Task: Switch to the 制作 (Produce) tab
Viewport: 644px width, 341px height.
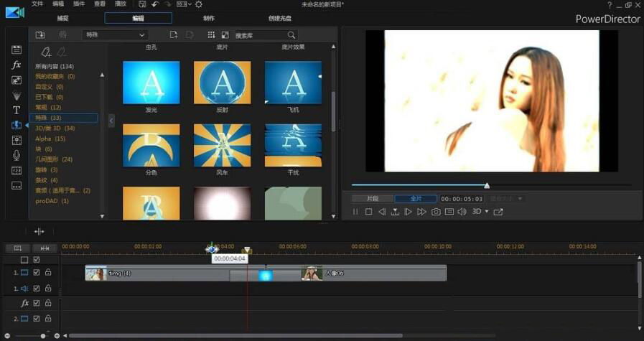Action: (x=208, y=18)
